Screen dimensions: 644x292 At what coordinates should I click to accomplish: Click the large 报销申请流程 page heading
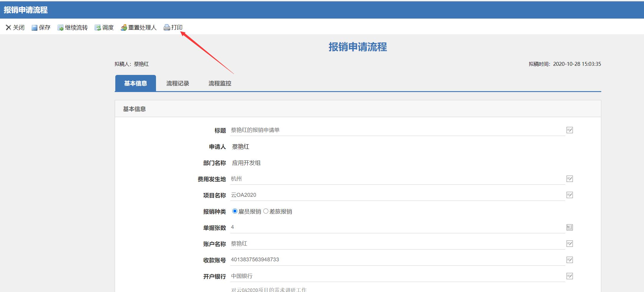point(358,47)
